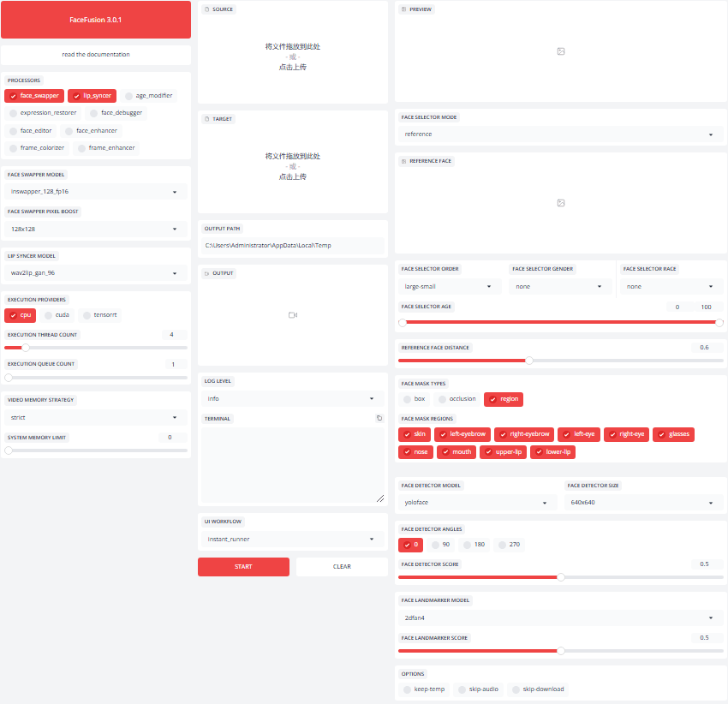Image resolution: width=728 pixels, height=704 pixels.
Task: Open the Face Swapper Model dropdown
Action: [x=96, y=192]
